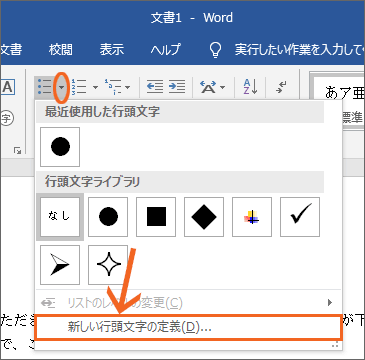Viewport: 365px width, 360px height.
Task: Click the 最近使用した行頭文字 header text
Action: pos(102,112)
